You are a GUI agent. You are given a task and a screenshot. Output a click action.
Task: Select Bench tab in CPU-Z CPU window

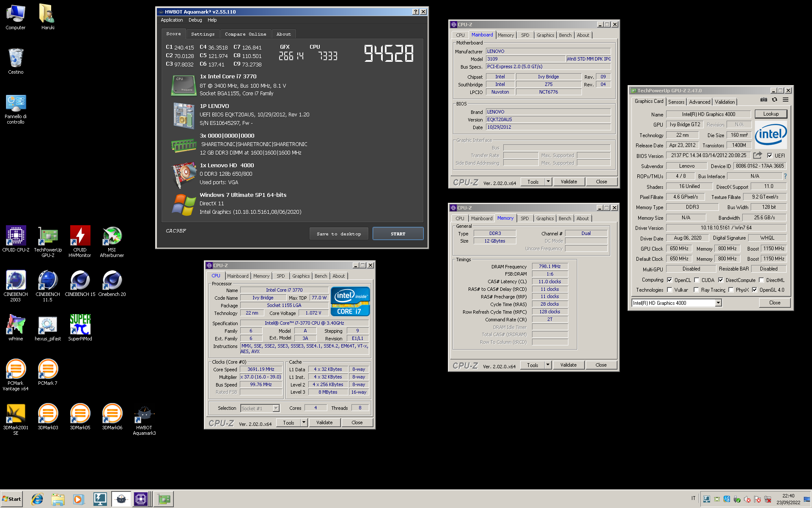tap(321, 276)
